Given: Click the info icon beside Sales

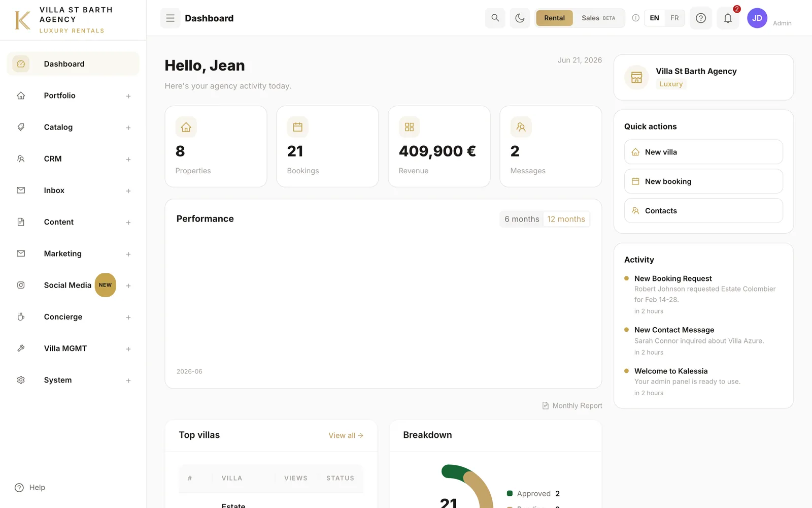Looking at the screenshot, I should pos(635,18).
